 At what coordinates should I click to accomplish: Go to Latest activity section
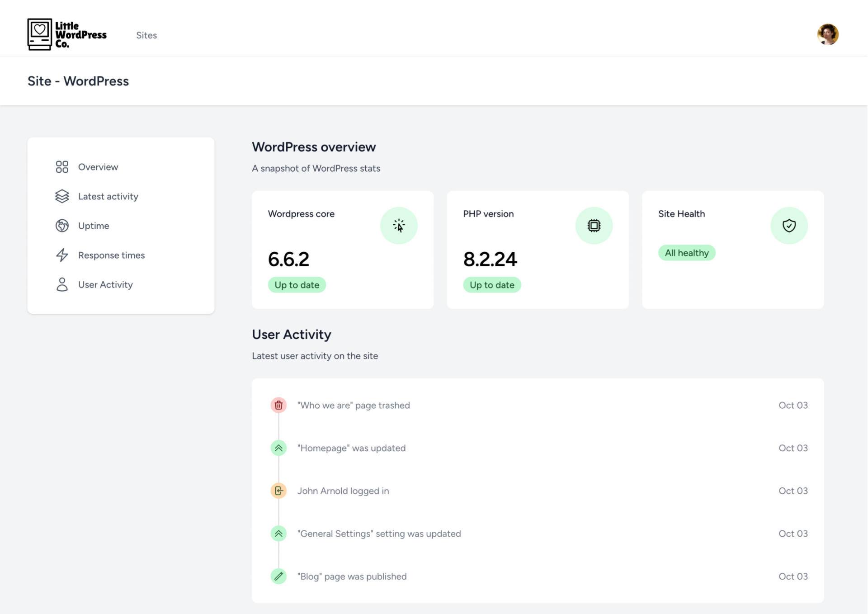pos(108,196)
